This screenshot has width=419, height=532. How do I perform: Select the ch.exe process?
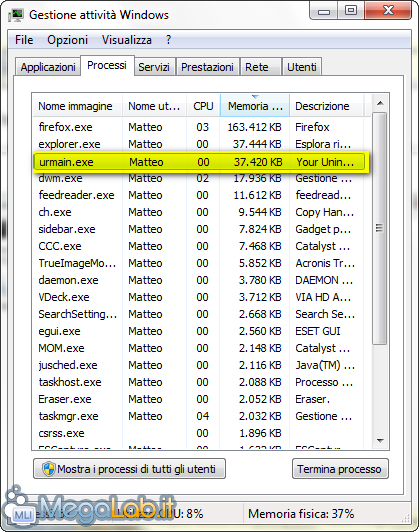pos(198,212)
